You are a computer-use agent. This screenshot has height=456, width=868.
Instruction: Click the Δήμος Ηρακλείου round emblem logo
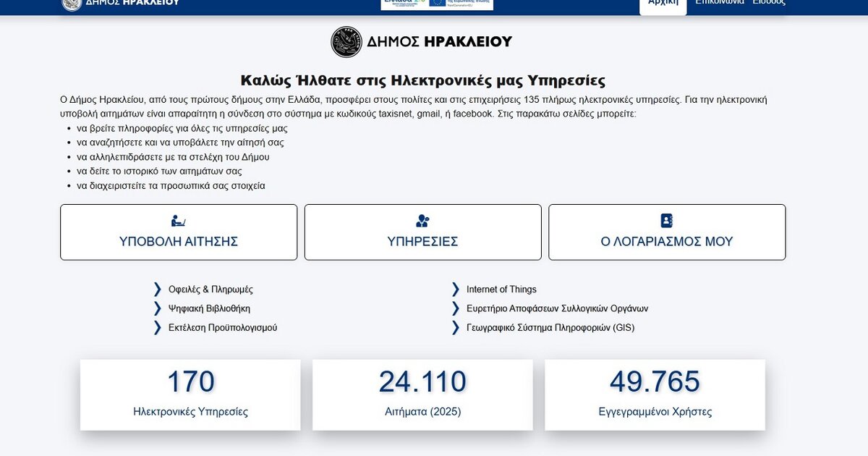(x=346, y=42)
